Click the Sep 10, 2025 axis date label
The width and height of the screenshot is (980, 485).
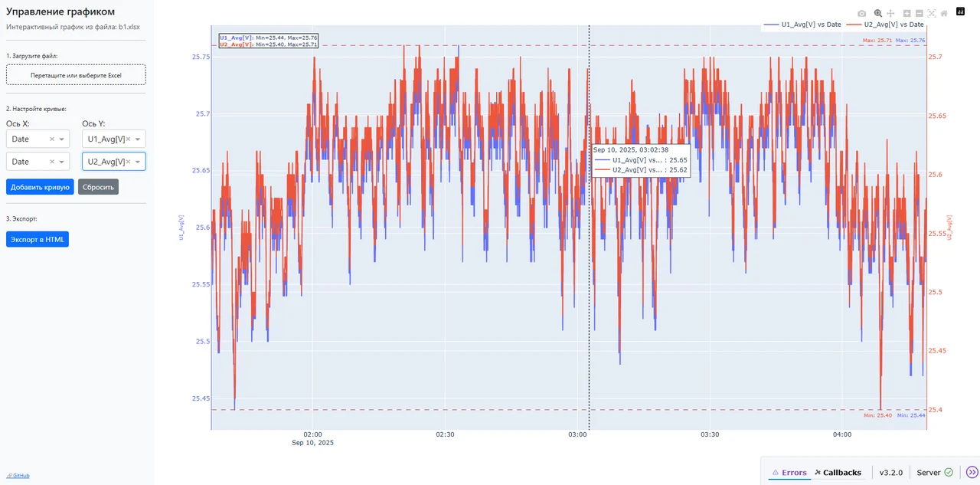[312, 443]
